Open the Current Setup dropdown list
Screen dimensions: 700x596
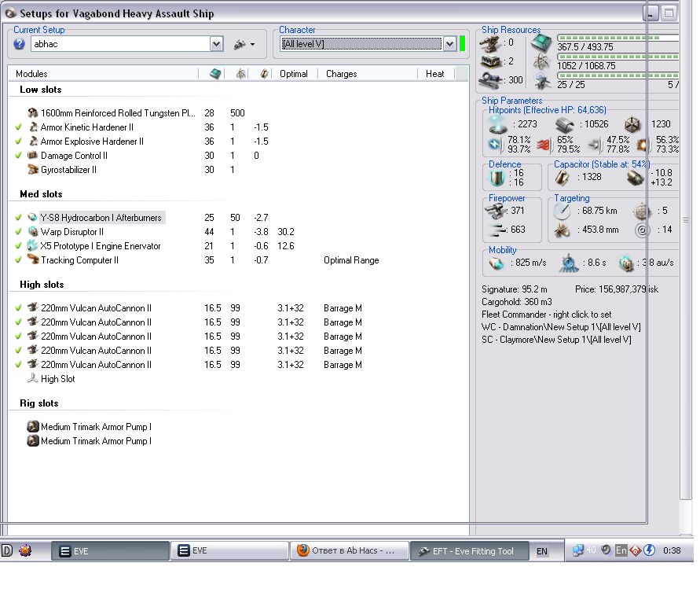point(217,45)
